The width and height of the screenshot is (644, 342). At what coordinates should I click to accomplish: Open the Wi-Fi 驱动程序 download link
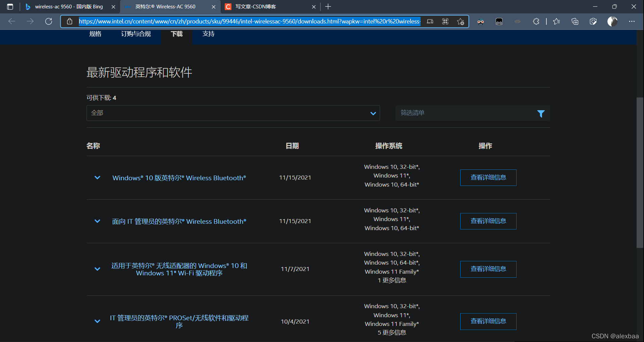tap(179, 269)
